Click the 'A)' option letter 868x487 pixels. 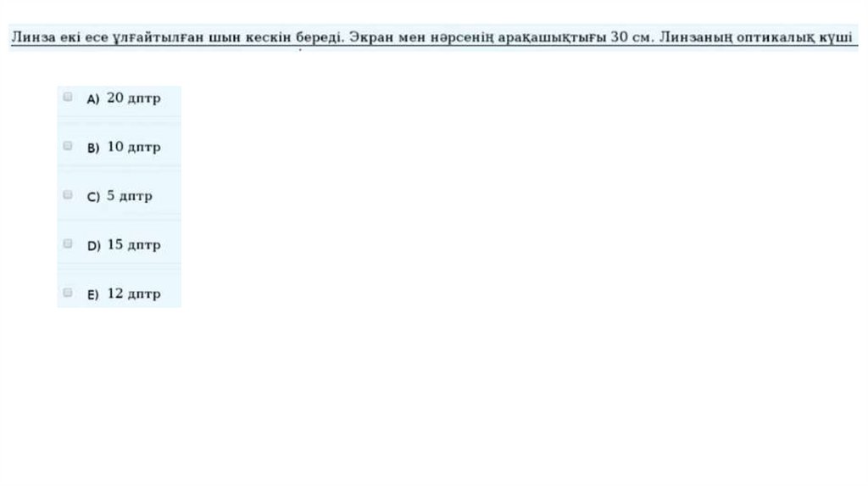[93, 99]
